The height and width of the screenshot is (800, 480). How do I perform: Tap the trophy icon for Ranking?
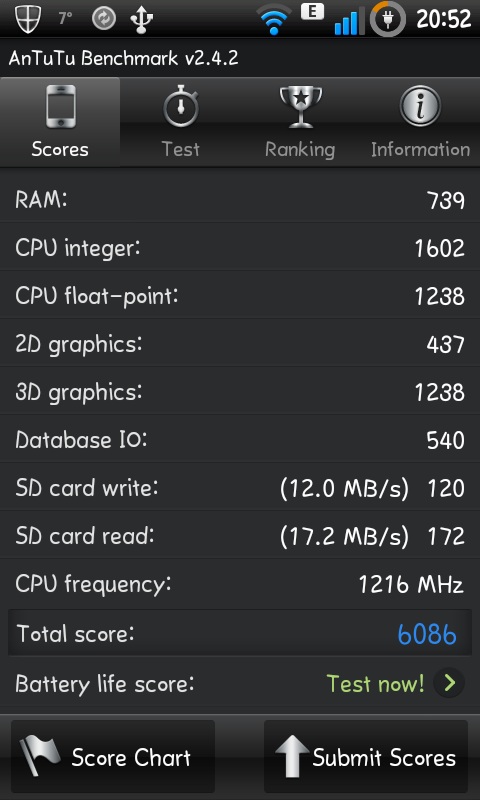(301, 107)
